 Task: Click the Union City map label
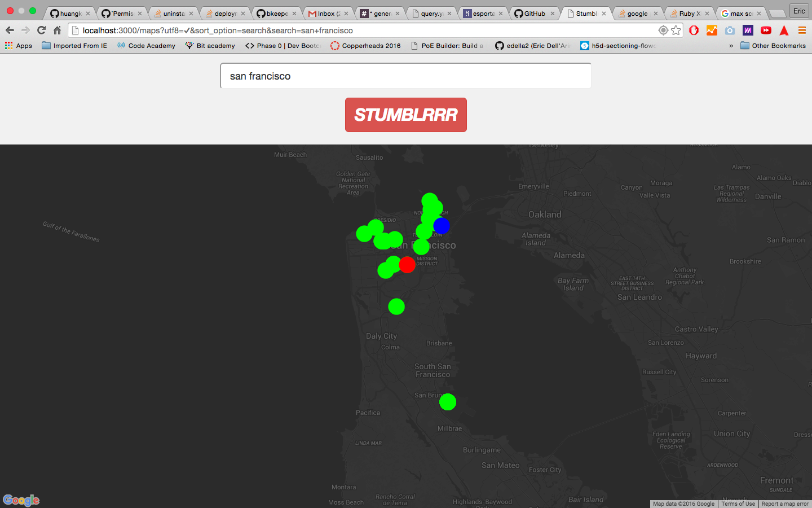click(x=732, y=433)
